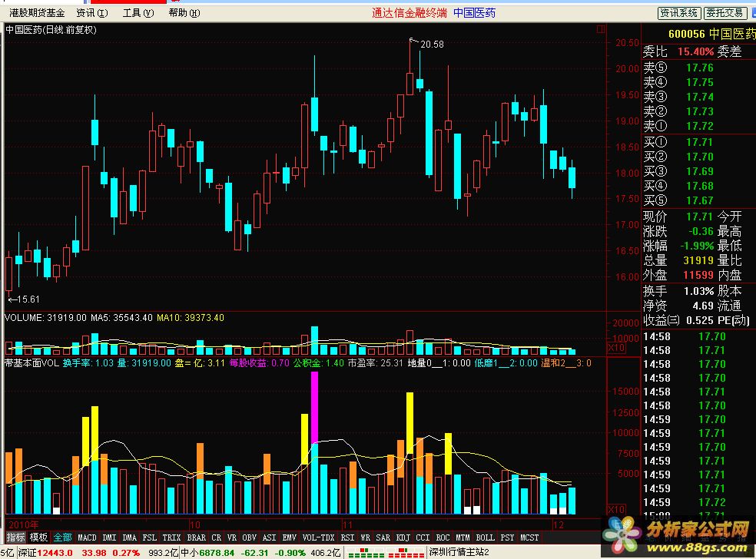Screen dimensions: 756x559
Task: Click the 每股收益: 0.70 label
Action: pyautogui.click(x=260, y=363)
